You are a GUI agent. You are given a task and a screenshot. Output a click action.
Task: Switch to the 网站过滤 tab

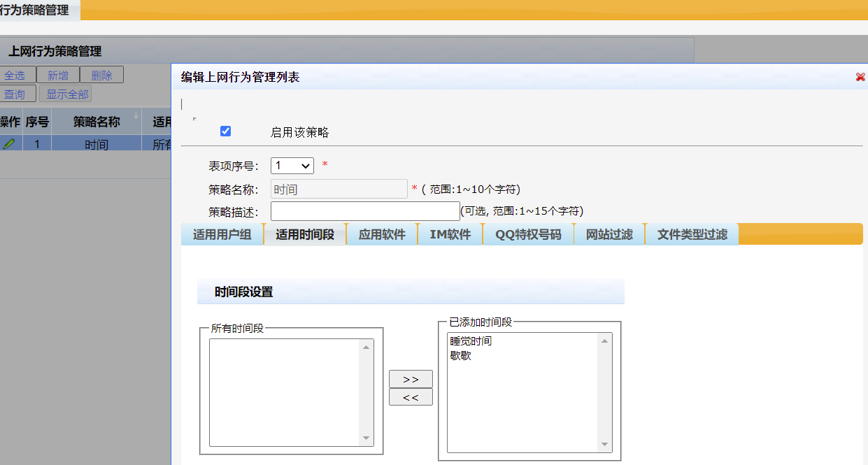[609, 235]
